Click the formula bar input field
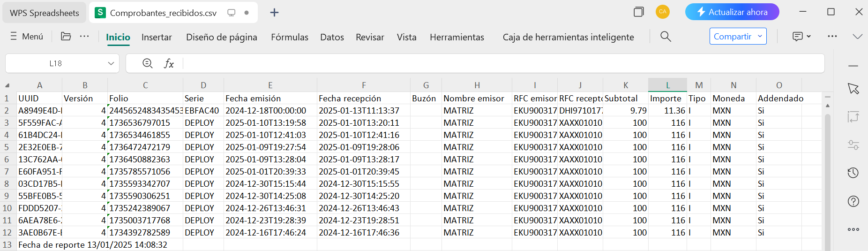The height and width of the screenshot is (251, 868). click(501, 63)
